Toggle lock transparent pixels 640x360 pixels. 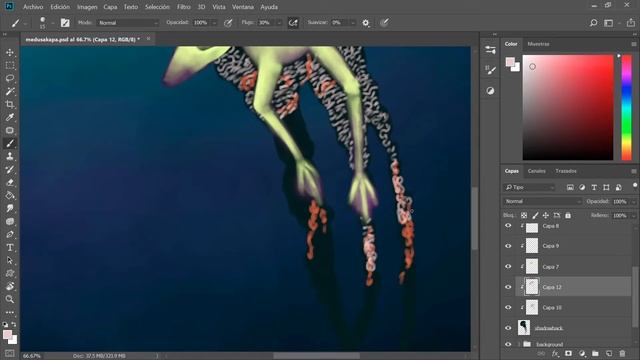[524, 215]
